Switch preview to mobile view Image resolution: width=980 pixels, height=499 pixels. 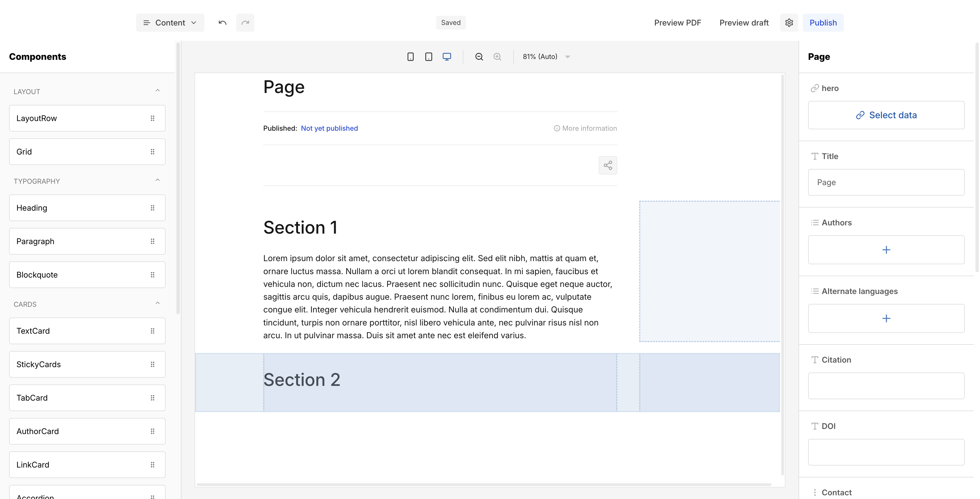(411, 56)
